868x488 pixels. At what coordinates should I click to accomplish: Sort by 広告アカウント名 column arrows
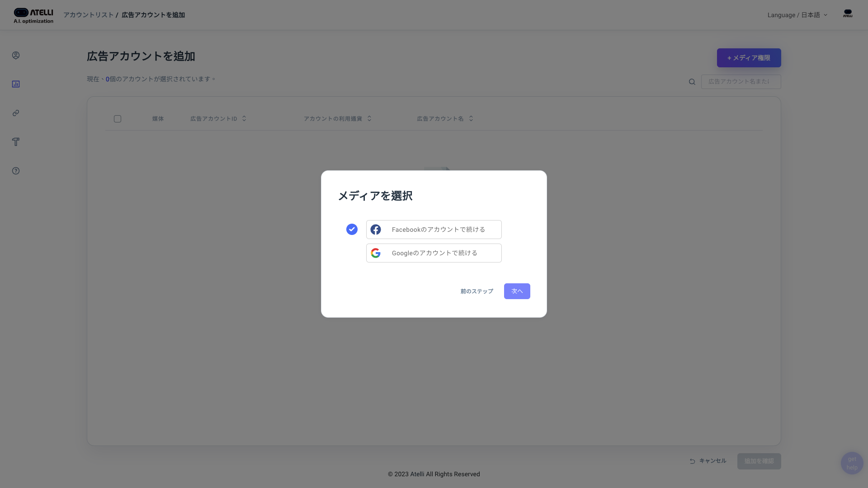tap(471, 118)
